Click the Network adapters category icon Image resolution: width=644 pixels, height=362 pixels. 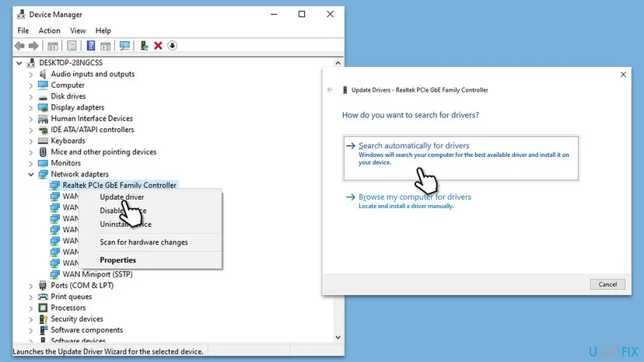pos(43,175)
